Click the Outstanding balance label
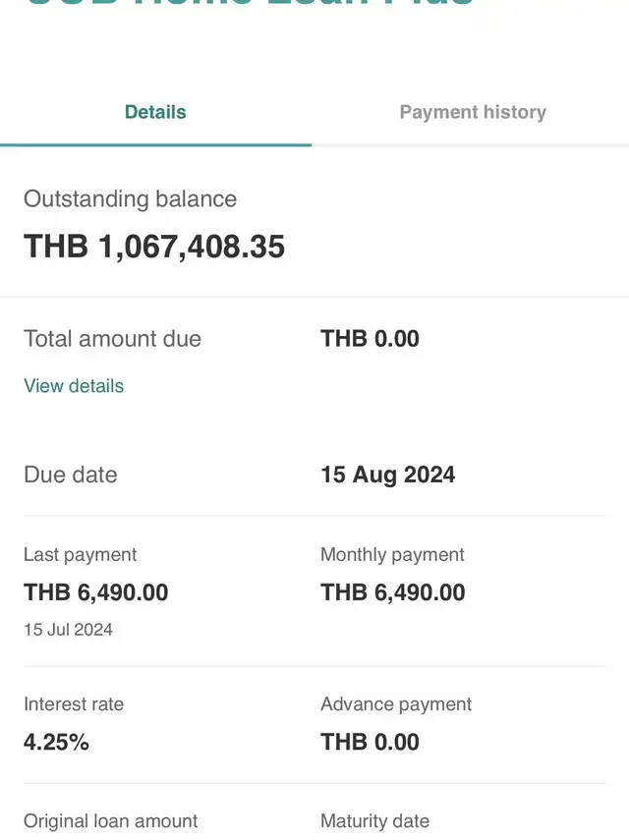 [130, 198]
